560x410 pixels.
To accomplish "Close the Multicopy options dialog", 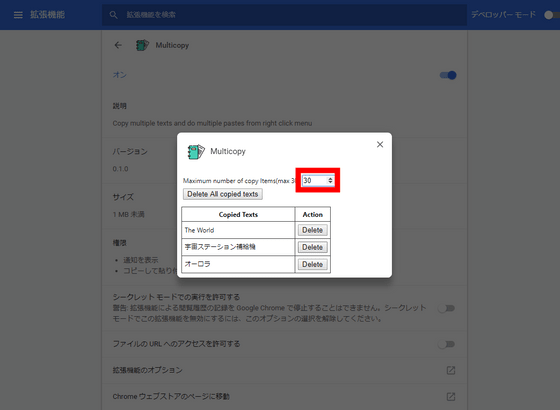I will (x=380, y=144).
